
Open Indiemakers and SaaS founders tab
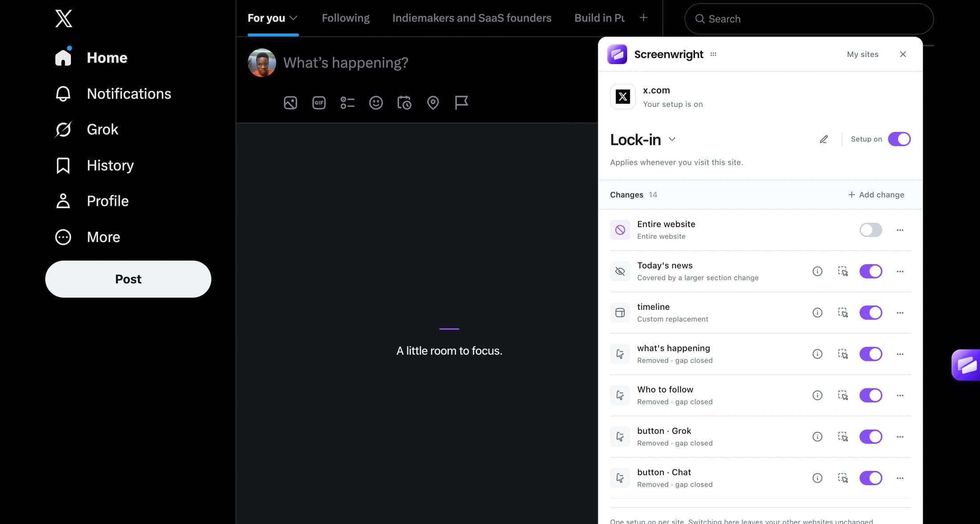click(472, 18)
